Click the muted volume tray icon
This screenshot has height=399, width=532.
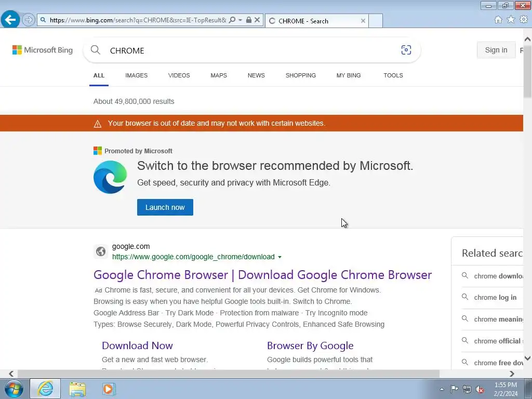point(480,389)
